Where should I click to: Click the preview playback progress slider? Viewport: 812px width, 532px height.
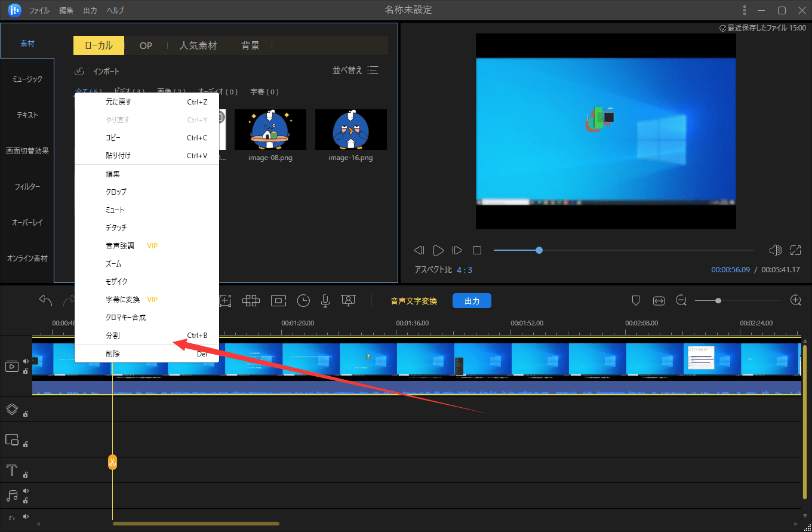[623, 250]
